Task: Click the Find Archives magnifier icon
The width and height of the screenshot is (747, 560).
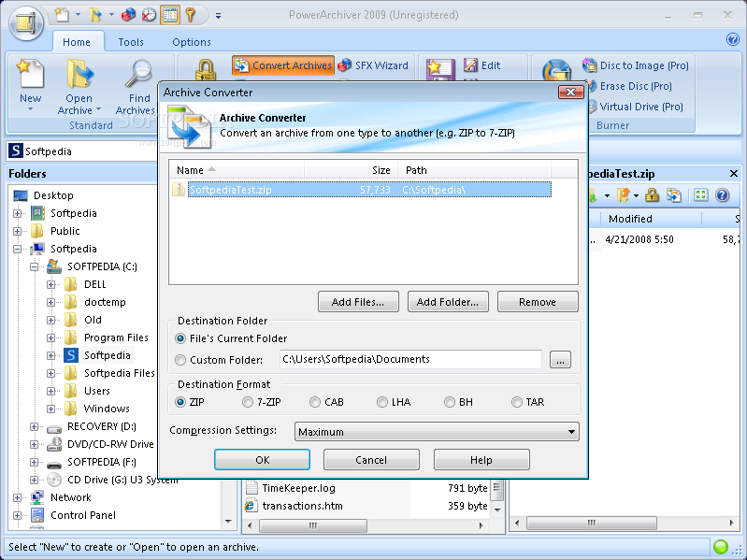Action: point(137,74)
